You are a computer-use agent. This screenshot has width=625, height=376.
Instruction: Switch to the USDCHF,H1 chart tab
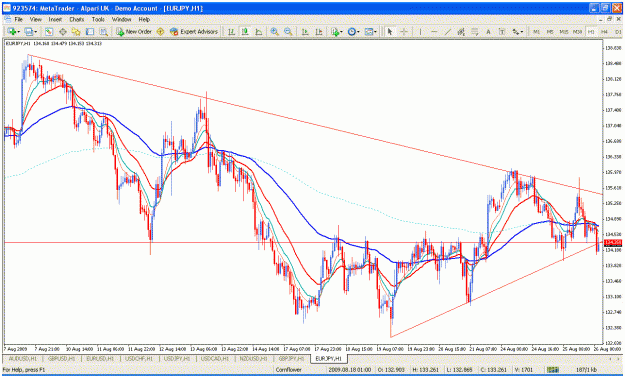[139, 359]
